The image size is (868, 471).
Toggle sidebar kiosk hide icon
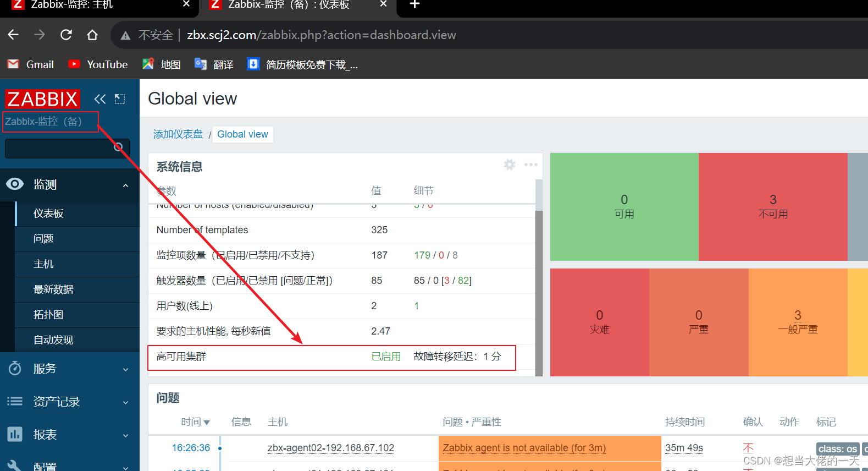[x=120, y=99]
